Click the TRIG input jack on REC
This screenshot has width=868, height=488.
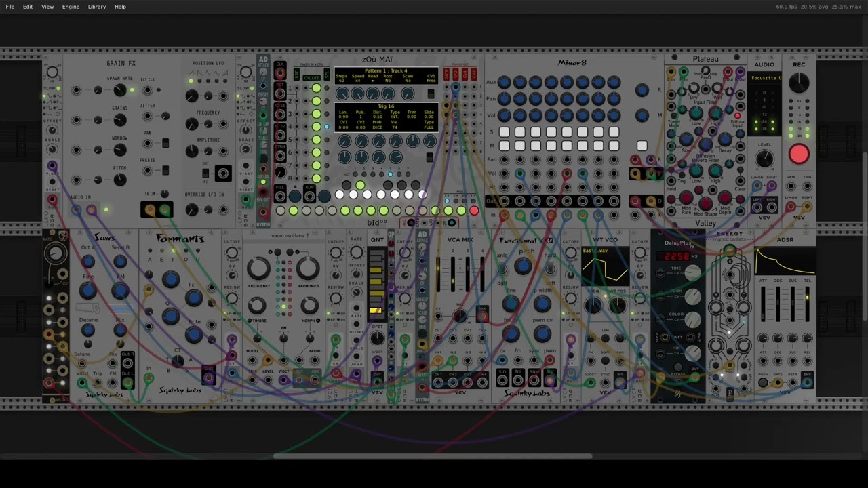click(807, 184)
